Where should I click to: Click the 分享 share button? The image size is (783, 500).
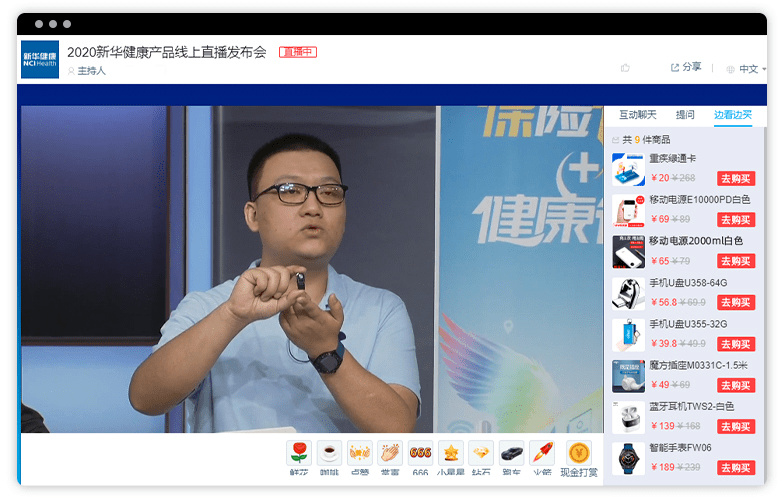pyautogui.click(x=686, y=67)
